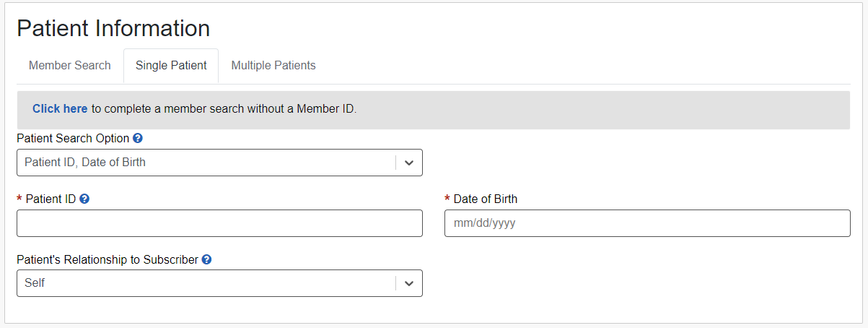Select the Single Patient tab
The width and height of the screenshot is (868, 328).
click(x=171, y=66)
